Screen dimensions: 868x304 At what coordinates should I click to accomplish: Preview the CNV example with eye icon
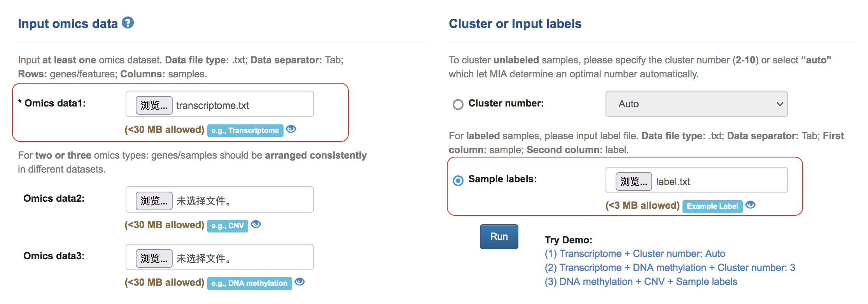tap(256, 224)
